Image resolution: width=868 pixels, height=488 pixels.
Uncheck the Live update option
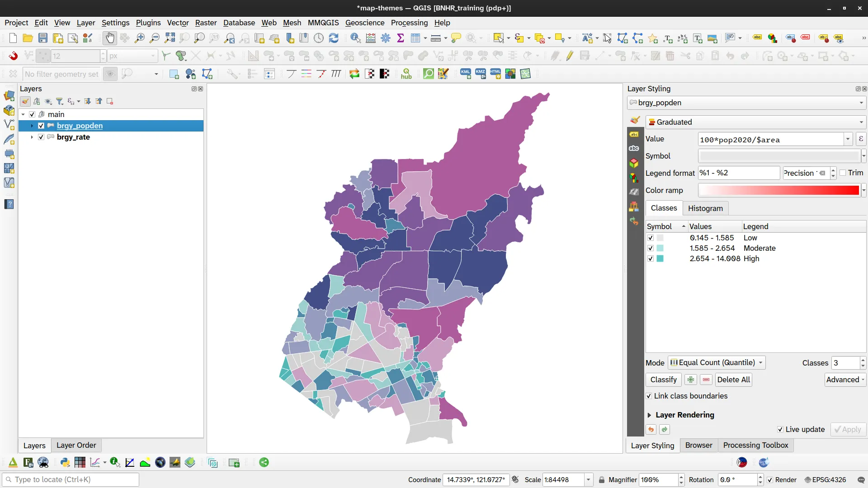pos(780,429)
